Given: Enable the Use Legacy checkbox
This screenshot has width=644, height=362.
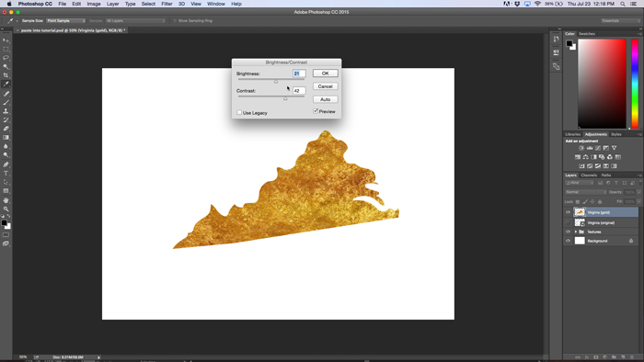Looking at the screenshot, I should tap(239, 112).
